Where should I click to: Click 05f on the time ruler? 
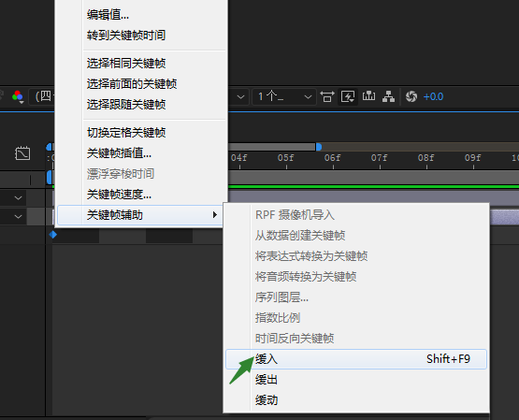tap(285, 158)
